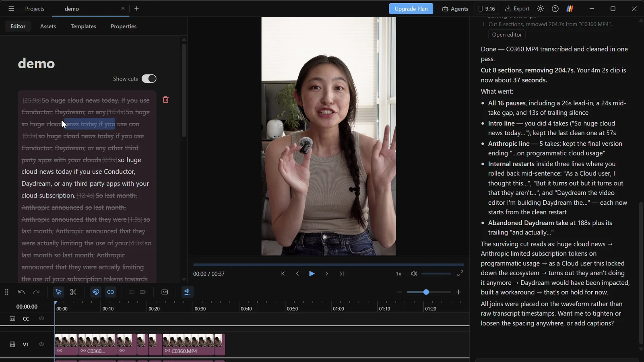
Task: Click the rainbow stripes logo icon
Action: click(x=570, y=8)
